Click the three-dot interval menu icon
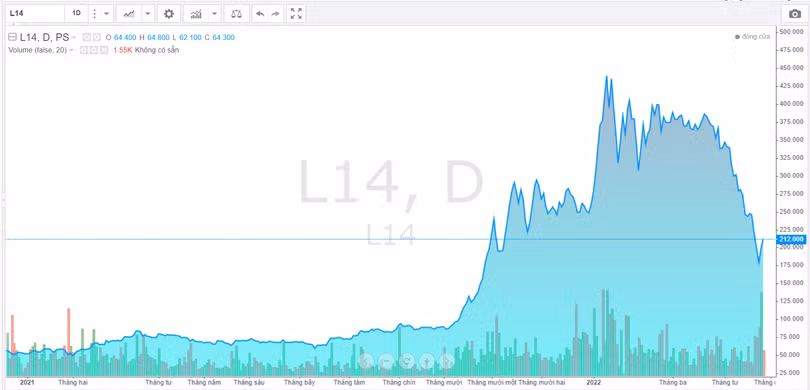The height and width of the screenshot is (390, 810). click(94, 13)
